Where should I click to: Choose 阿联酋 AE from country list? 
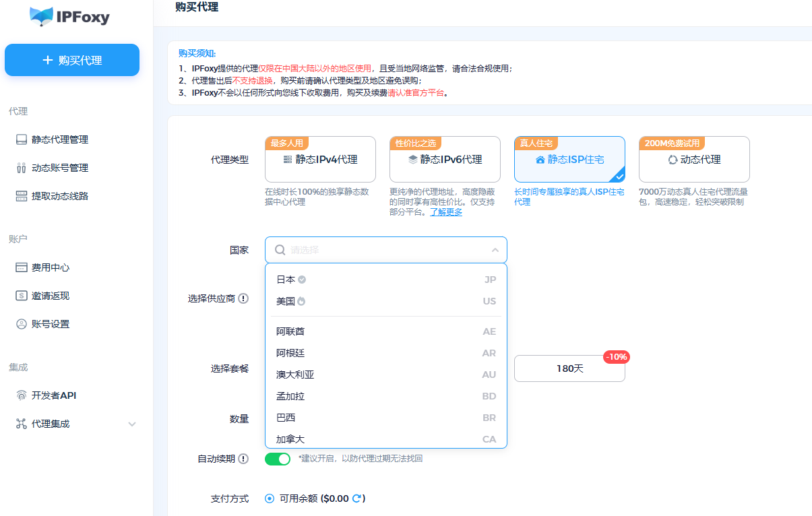(386, 331)
